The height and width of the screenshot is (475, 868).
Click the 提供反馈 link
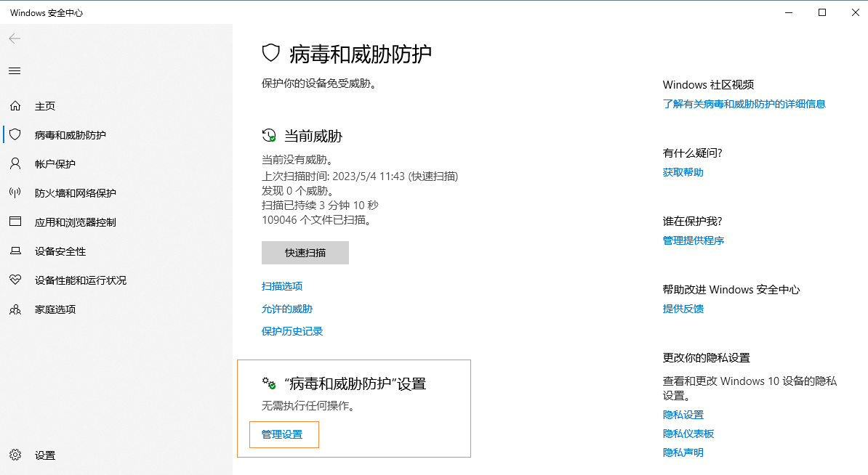click(683, 309)
